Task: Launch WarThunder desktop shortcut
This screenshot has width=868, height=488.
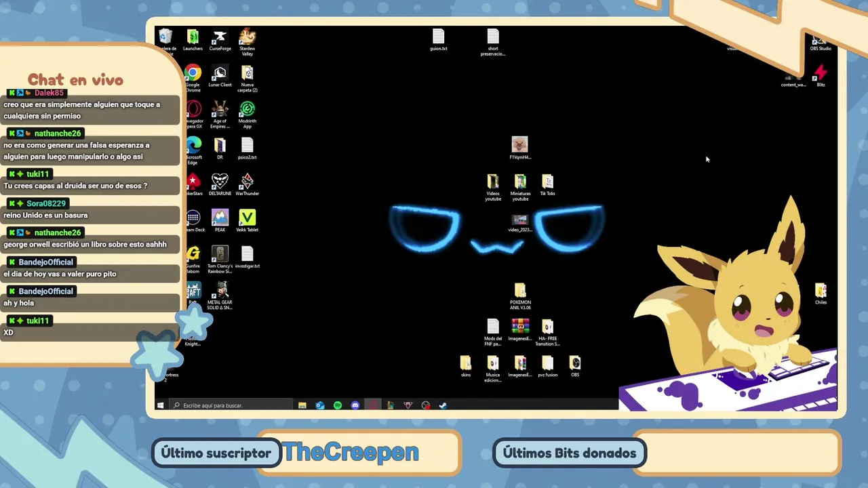Action: pyautogui.click(x=248, y=184)
